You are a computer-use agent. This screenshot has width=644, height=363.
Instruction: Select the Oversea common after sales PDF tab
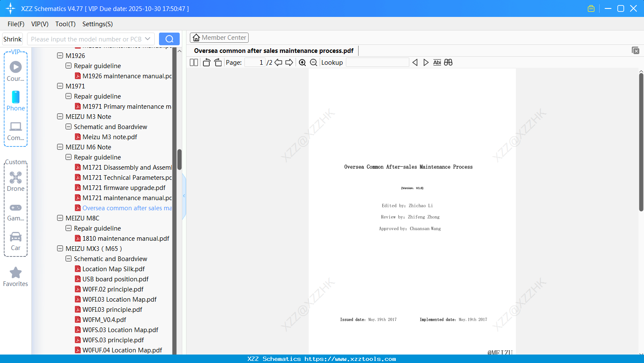(x=274, y=51)
